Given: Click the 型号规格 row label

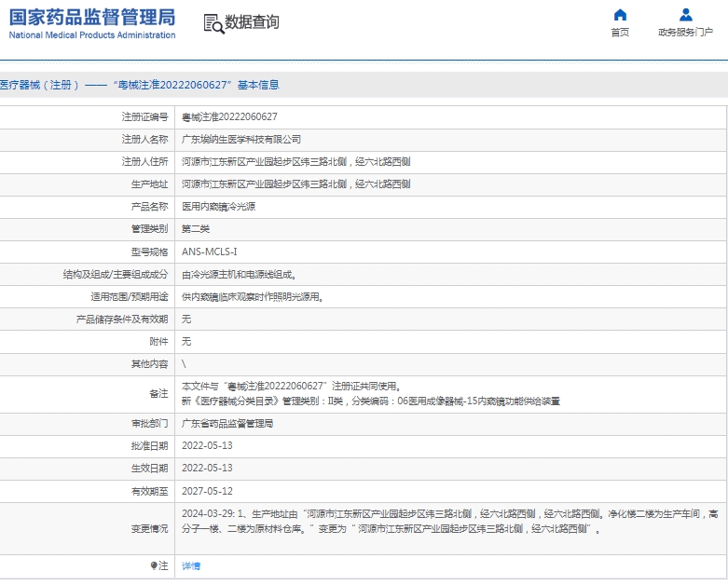Looking at the screenshot, I should 149,252.
